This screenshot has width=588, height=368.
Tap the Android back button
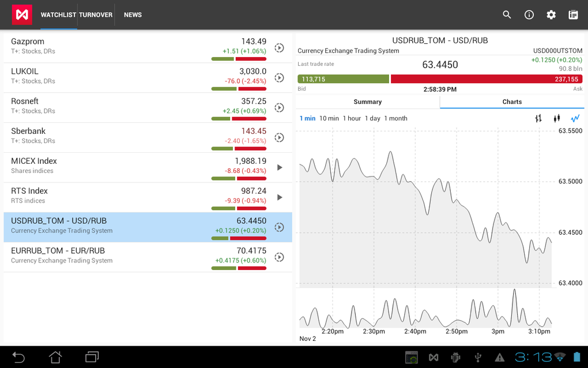(x=18, y=357)
